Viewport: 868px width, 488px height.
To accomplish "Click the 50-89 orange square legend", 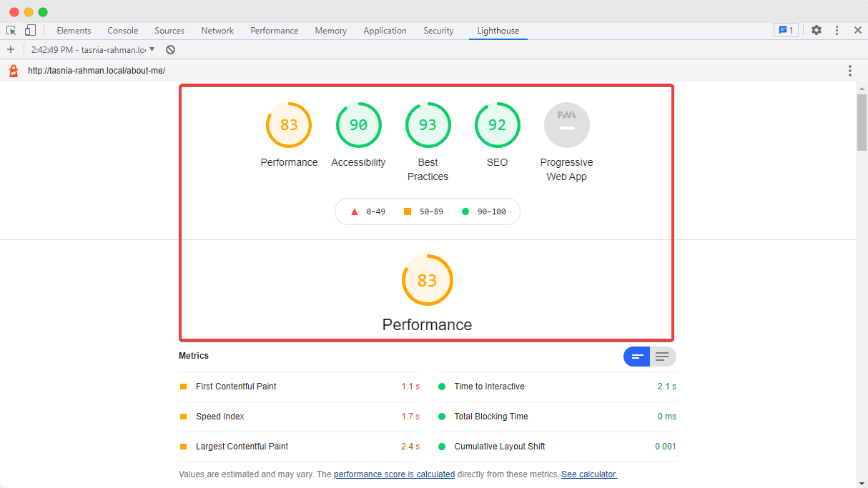I will (x=423, y=211).
